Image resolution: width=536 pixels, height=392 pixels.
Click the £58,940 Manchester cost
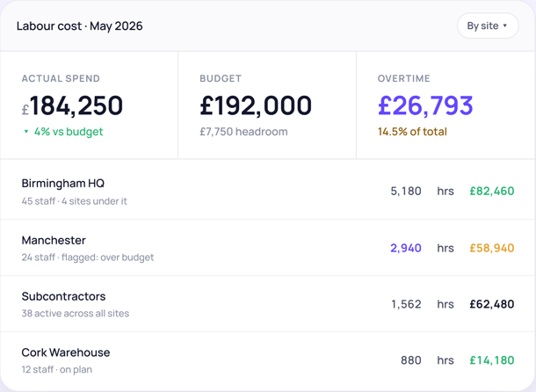click(492, 248)
